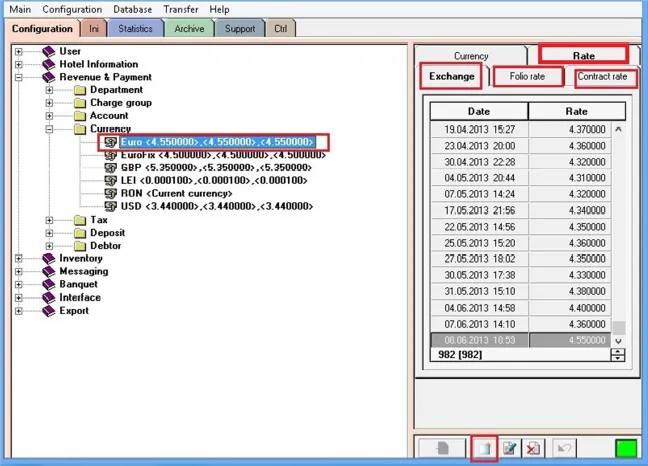Click the Inventory book icon

pyautogui.click(x=49, y=259)
